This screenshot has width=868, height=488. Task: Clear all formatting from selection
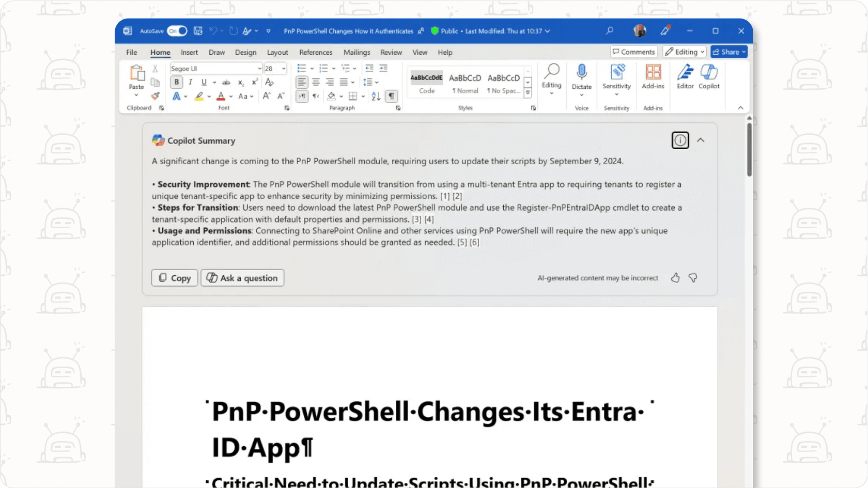(269, 82)
